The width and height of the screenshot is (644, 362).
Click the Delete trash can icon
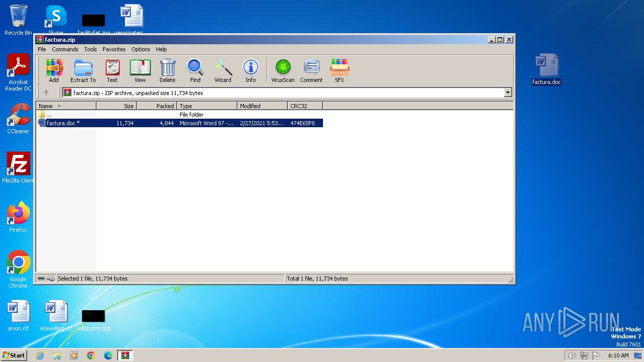click(168, 70)
